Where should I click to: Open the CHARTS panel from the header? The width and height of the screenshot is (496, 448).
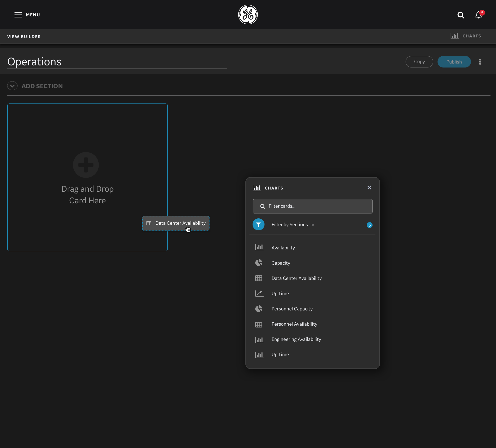coord(466,36)
